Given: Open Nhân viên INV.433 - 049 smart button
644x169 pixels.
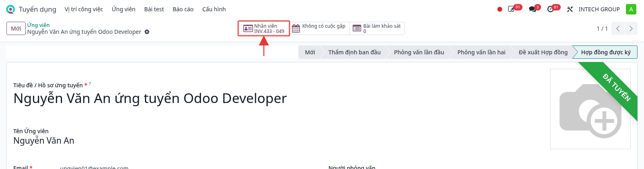Looking at the screenshot, I should [264, 29].
